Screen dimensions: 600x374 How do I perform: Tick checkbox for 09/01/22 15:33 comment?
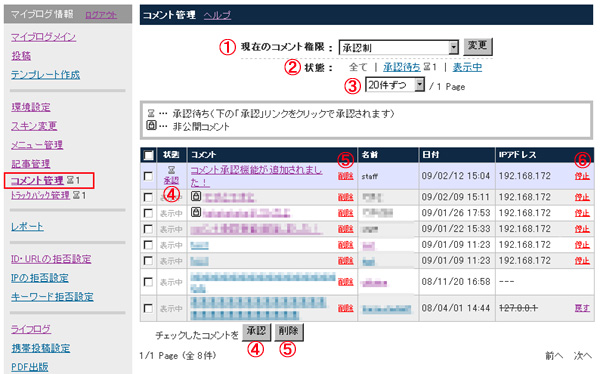[x=148, y=229]
